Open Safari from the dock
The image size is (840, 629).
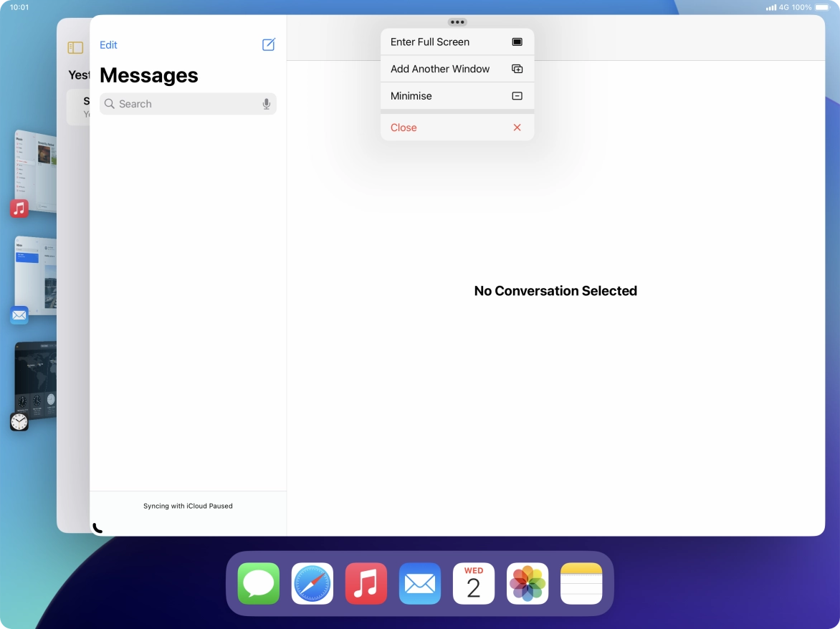click(312, 584)
